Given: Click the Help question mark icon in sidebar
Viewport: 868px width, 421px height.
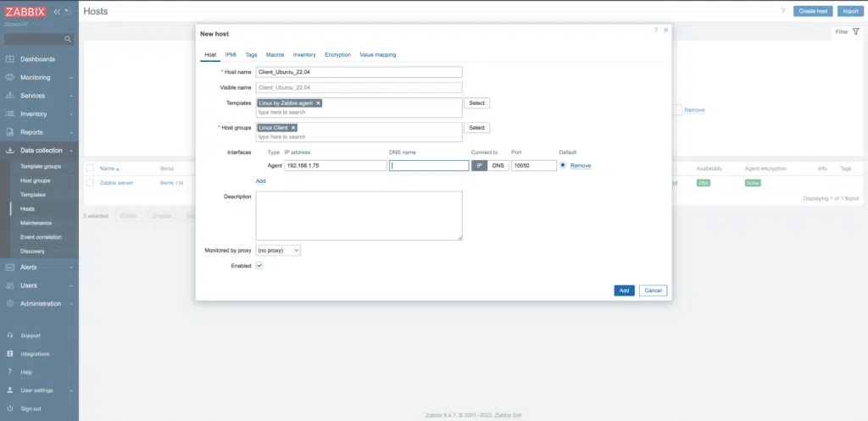Looking at the screenshot, I should click(x=10, y=373).
